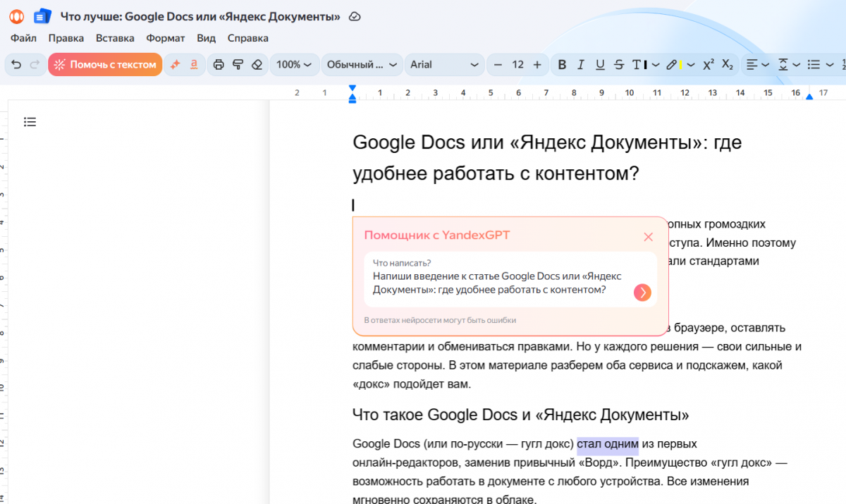
Task: Open the 100% zoom dropdown
Action: pyautogui.click(x=295, y=64)
